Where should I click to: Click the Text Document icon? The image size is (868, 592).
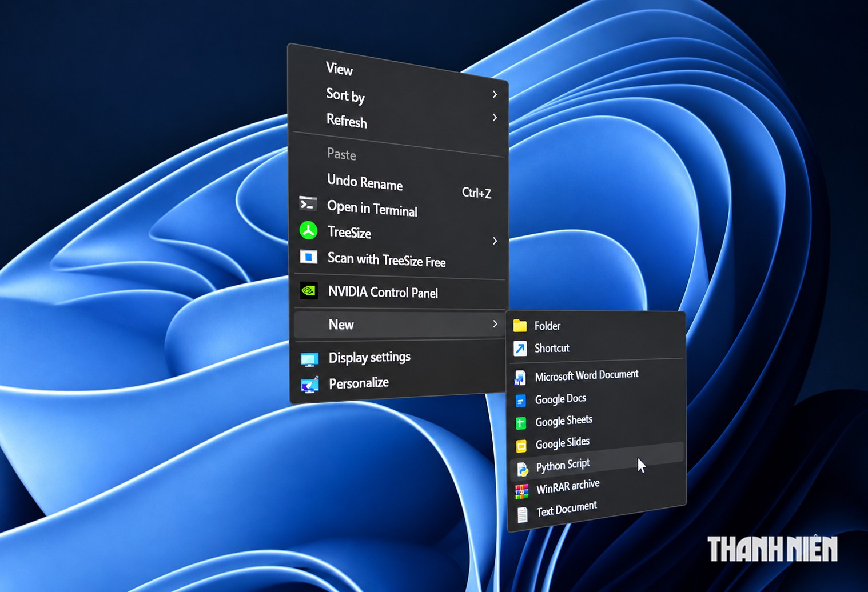[523, 515]
